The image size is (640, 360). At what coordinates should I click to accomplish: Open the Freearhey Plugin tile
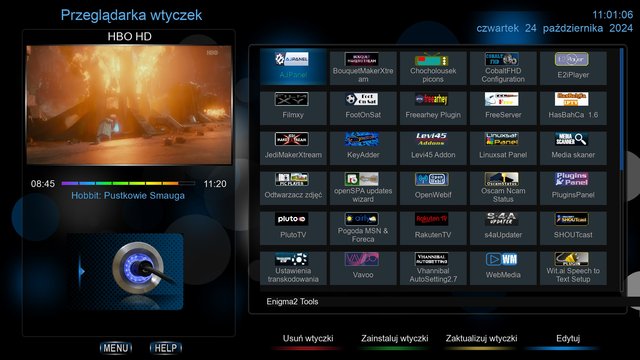click(x=433, y=107)
